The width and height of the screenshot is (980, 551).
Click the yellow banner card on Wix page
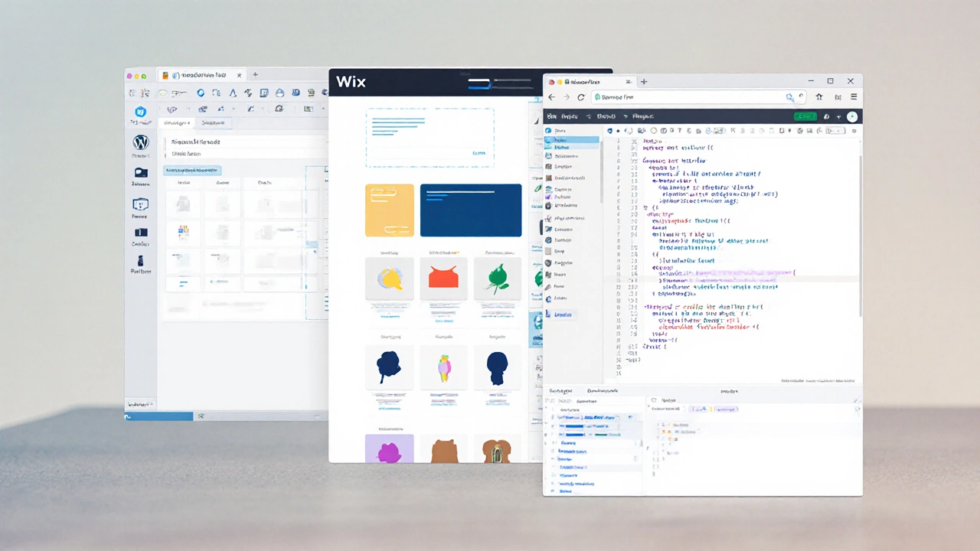point(390,210)
